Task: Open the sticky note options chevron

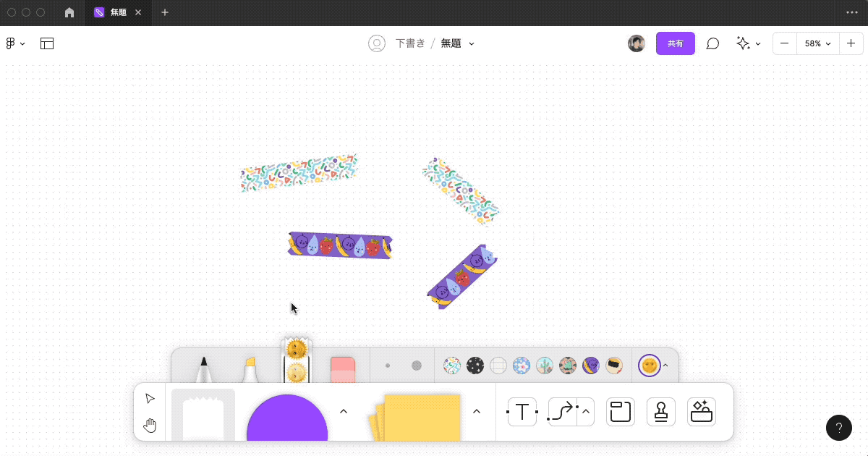Action: [477, 411]
